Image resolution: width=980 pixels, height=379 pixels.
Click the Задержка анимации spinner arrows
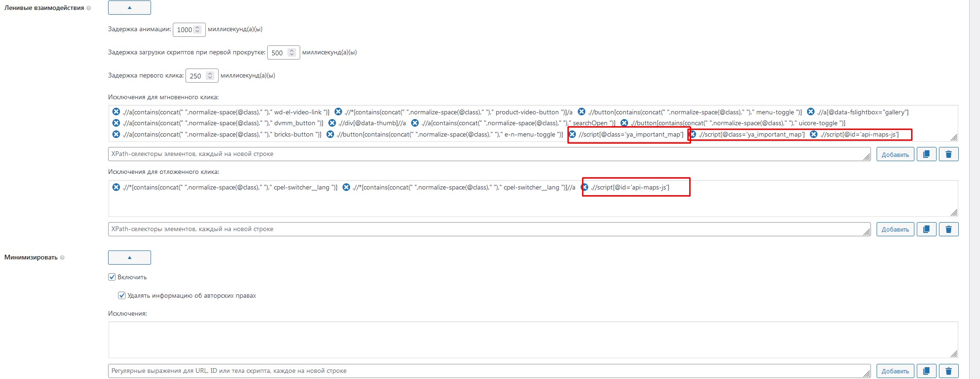[198, 29]
